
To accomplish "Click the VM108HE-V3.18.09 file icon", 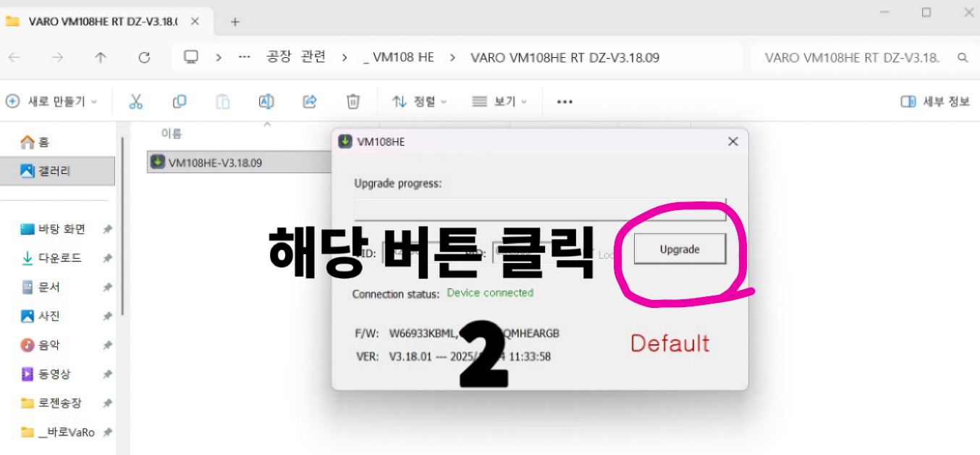I will tap(157, 162).
